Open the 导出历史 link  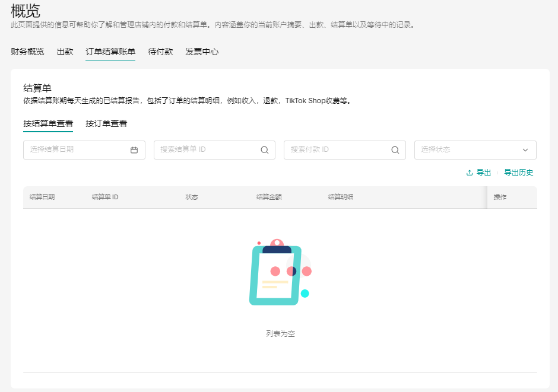(x=518, y=173)
